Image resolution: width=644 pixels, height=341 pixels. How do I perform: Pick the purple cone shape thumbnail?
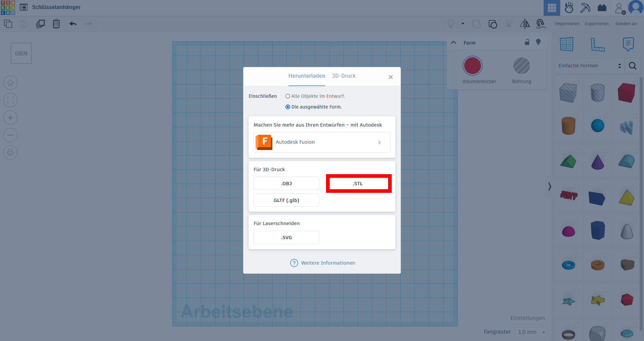tap(597, 162)
